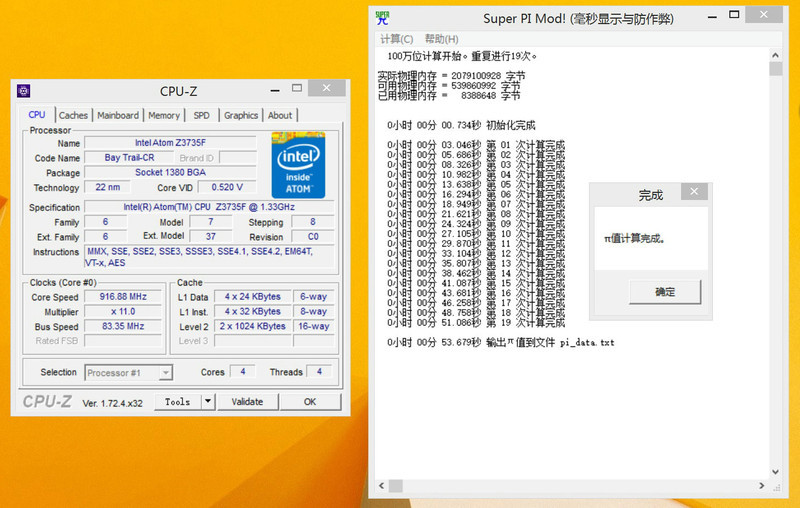Open the 计算(C) menu in Super PI
800x508 pixels.
pos(396,39)
